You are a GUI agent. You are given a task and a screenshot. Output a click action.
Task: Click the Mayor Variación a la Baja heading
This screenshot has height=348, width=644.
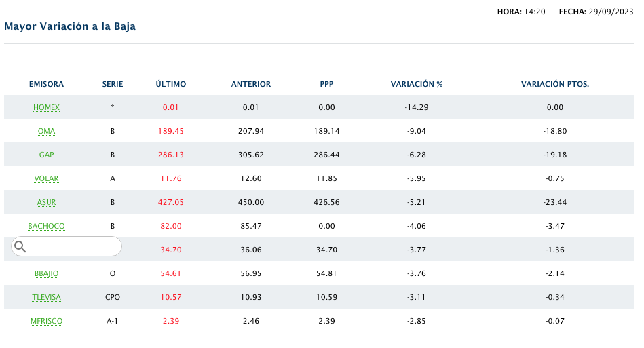70,26
